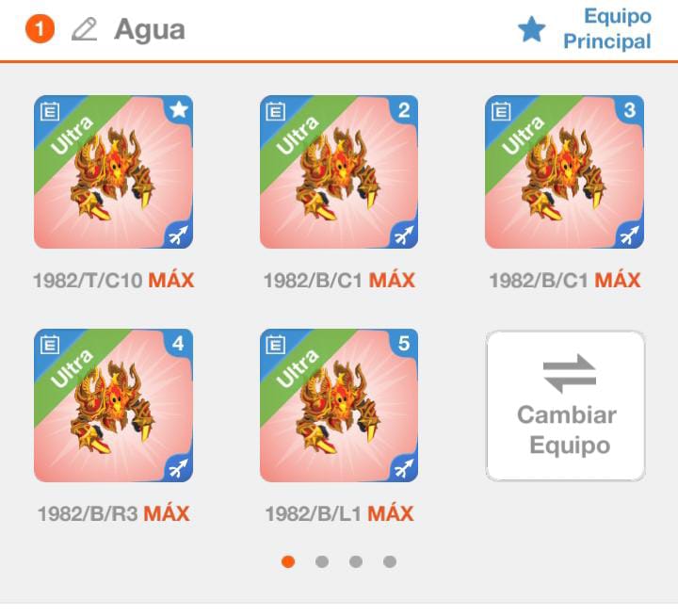Screen dimensions: 678x616
Task: Go to the fourth page dot
Action: click(x=390, y=561)
